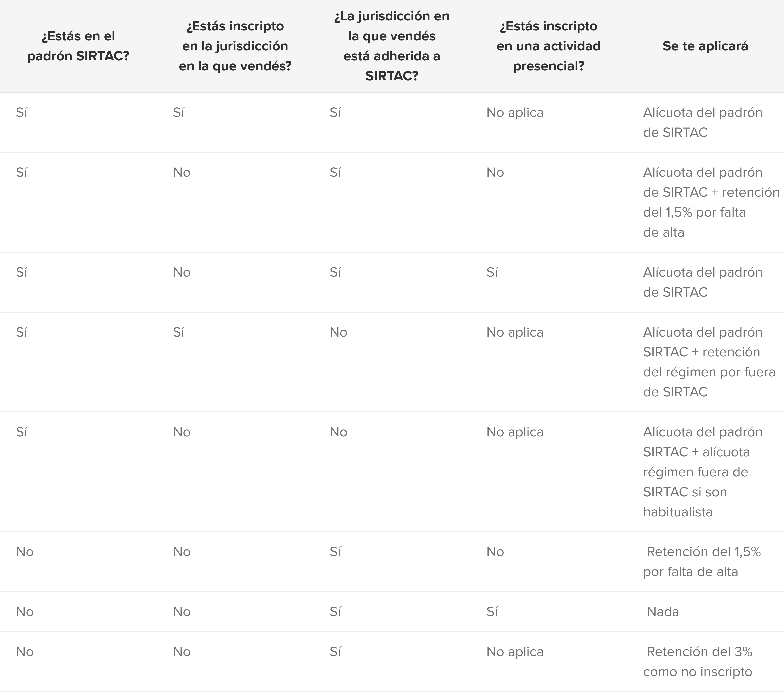Click 'Retención del 3% como no inscripto'
The height and width of the screenshot is (692, 784).
(x=698, y=661)
